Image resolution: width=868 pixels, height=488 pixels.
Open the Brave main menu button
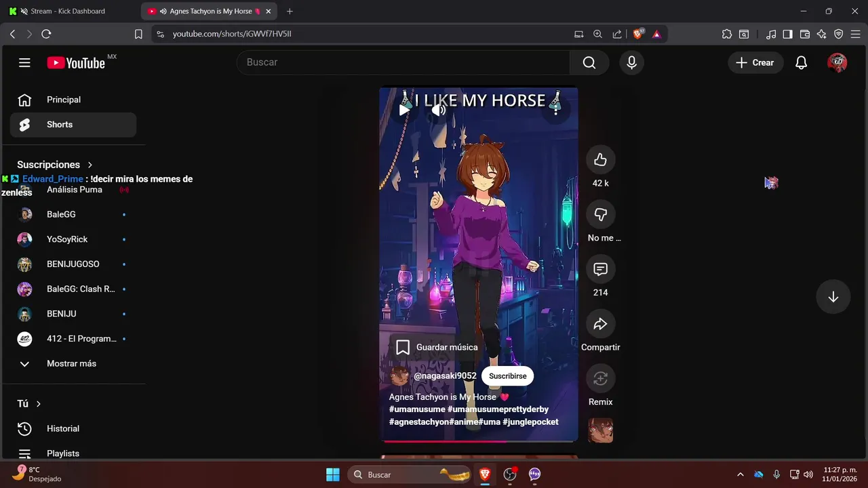point(856,34)
